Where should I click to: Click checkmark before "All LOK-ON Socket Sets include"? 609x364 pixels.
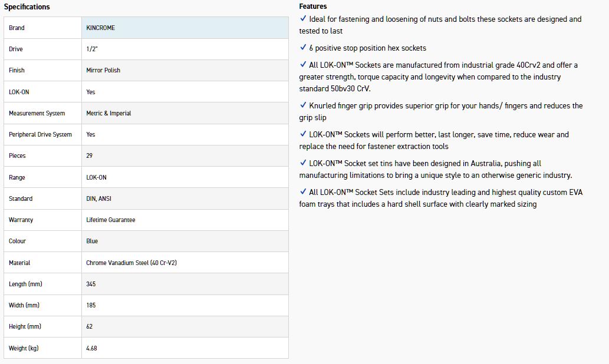303,192
